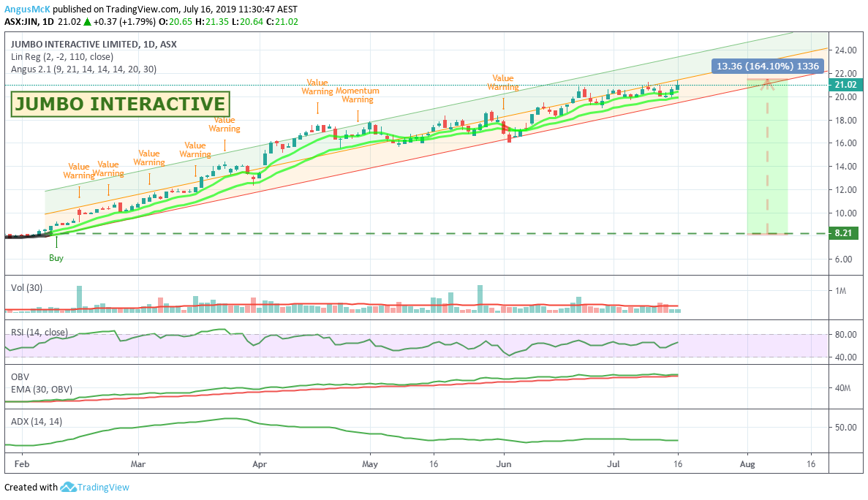868x500 pixels.
Task: Click the green Buy marker label
Action: pyautogui.click(x=56, y=258)
